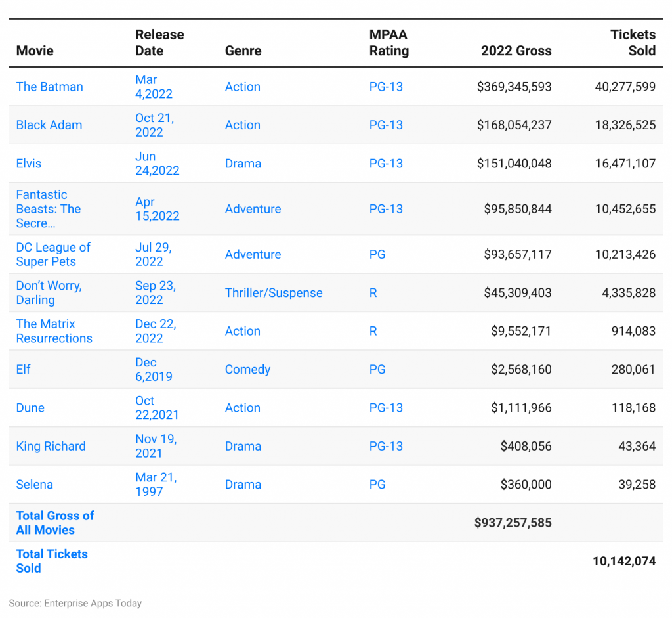Select the Thriller/Suspense genre link
Image resolution: width=672 pixels, height=618 pixels.
[273, 293]
